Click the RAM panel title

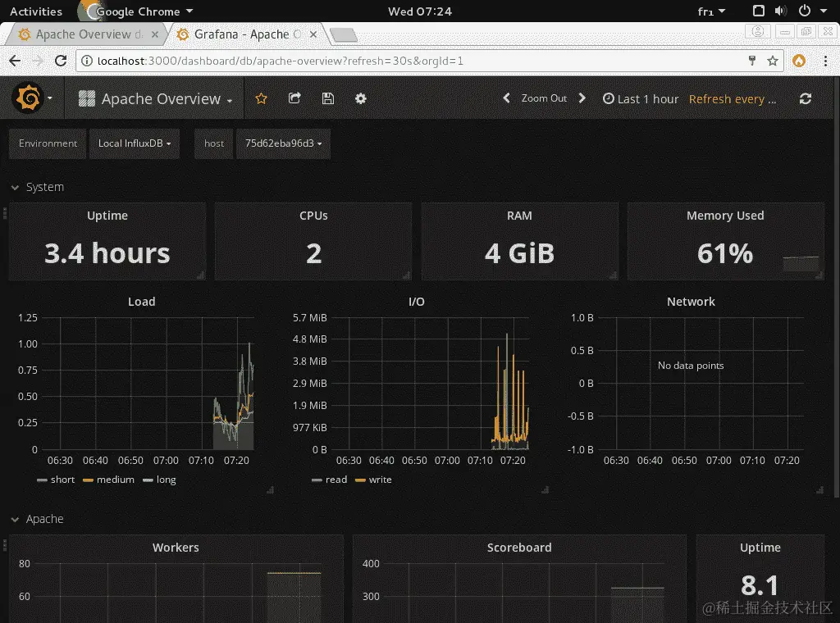(519, 215)
